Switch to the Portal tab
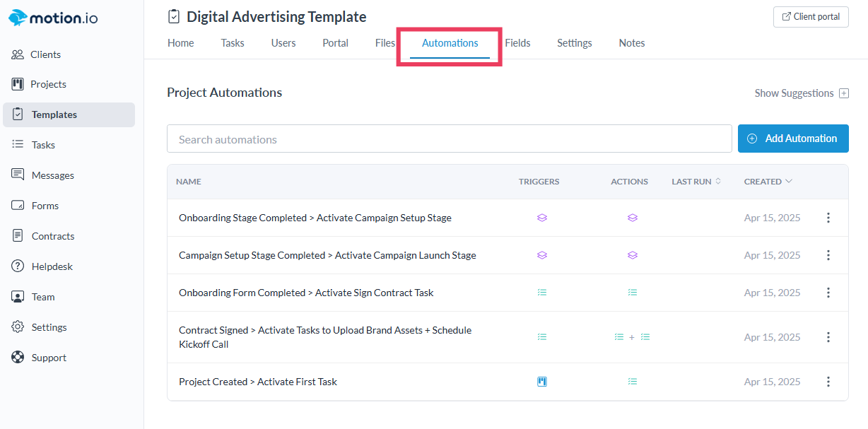The image size is (868, 429). [335, 43]
